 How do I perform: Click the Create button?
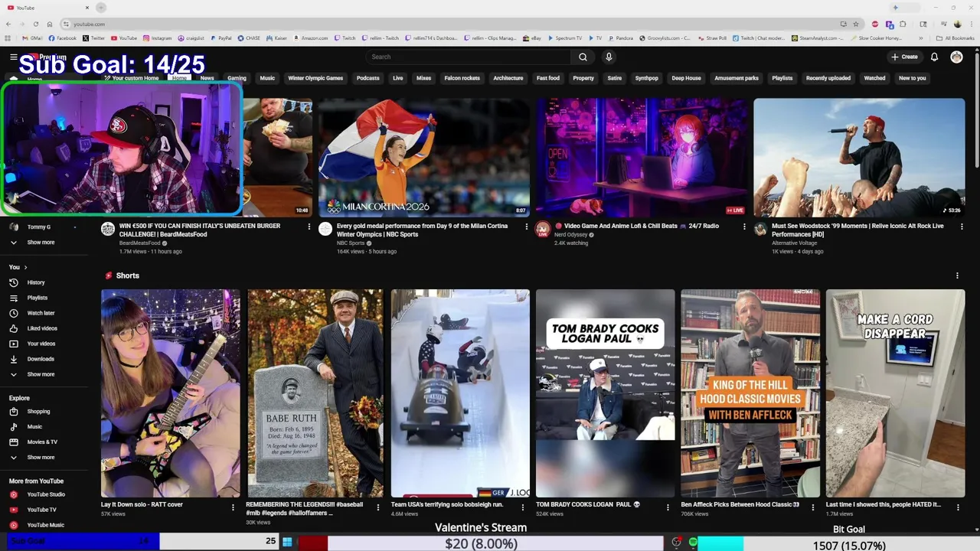click(904, 57)
